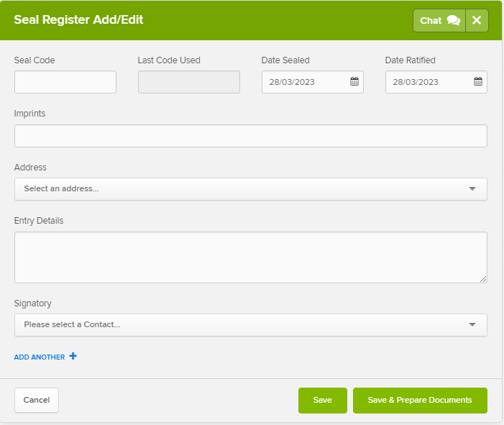Expand the Signatory contact dropdown arrow
This screenshot has width=504, height=425.
[x=472, y=325]
